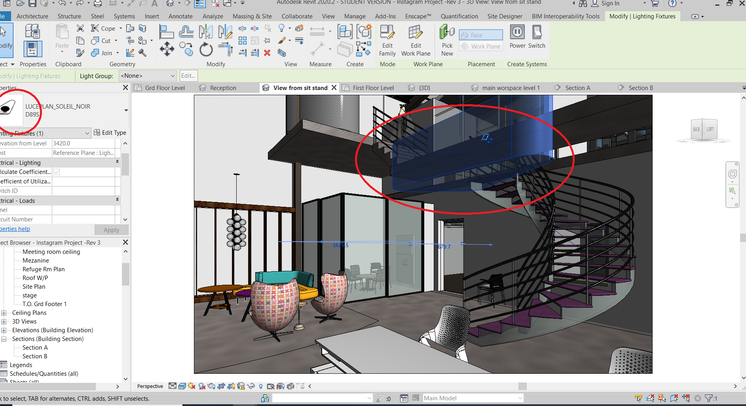
Task: Switch to the First Floor Level view tab
Action: [373, 88]
